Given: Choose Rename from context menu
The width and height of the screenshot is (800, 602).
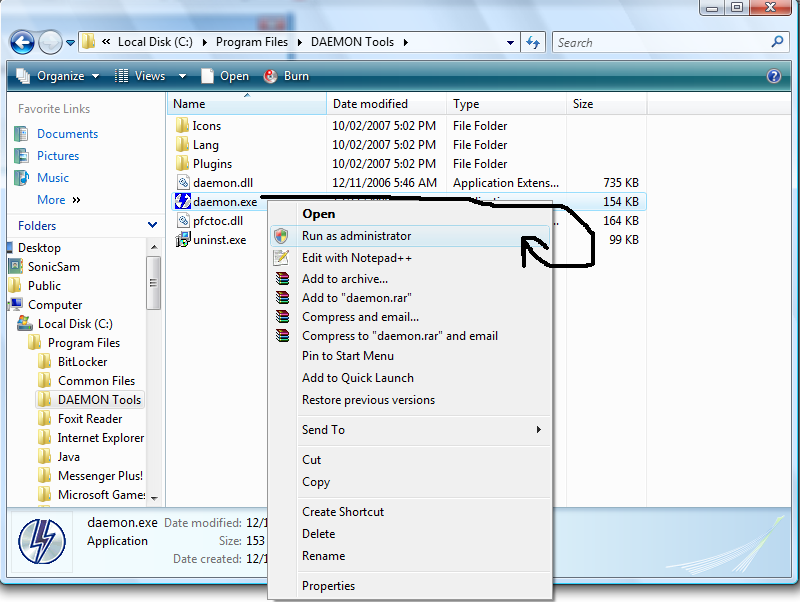Looking at the screenshot, I should (x=410, y=556).
